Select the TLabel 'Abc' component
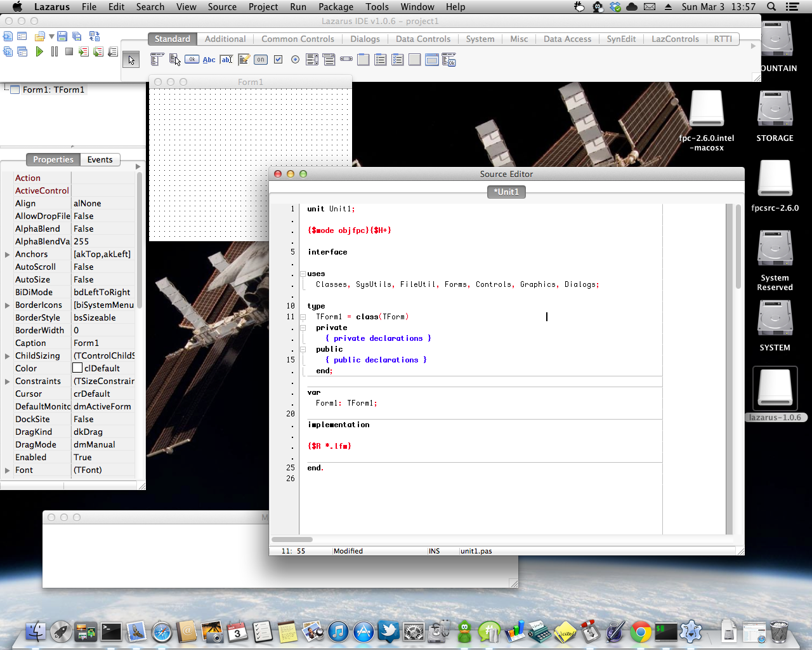The height and width of the screenshot is (650, 812). tap(209, 60)
